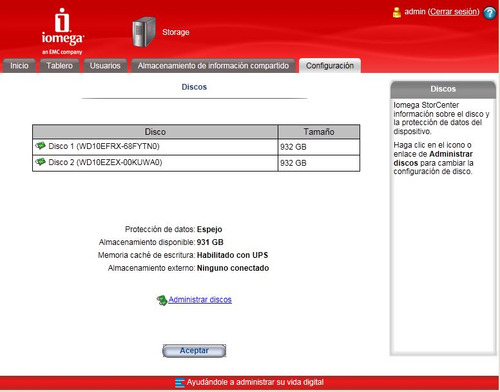This screenshot has width=500, height=392.
Task: Select Disco 2 (WD10EZEX-00KUWA0) row text
Action: coord(105,162)
